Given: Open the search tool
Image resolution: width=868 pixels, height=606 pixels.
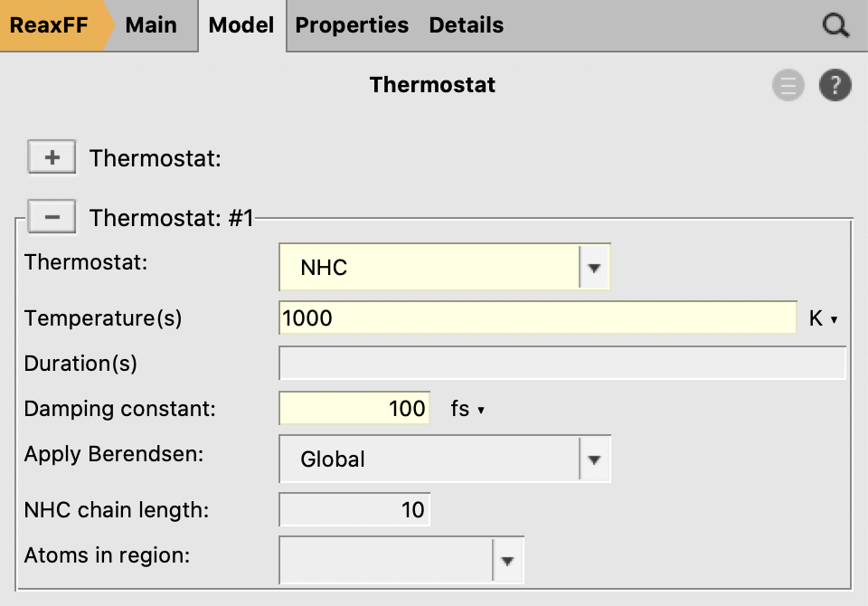Looking at the screenshot, I should [x=835, y=25].
